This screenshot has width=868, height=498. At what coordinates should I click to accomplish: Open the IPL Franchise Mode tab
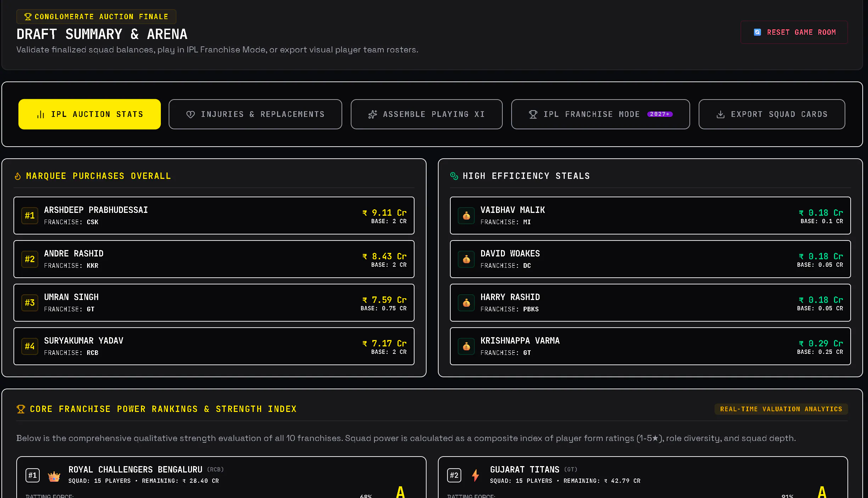(601, 114)
